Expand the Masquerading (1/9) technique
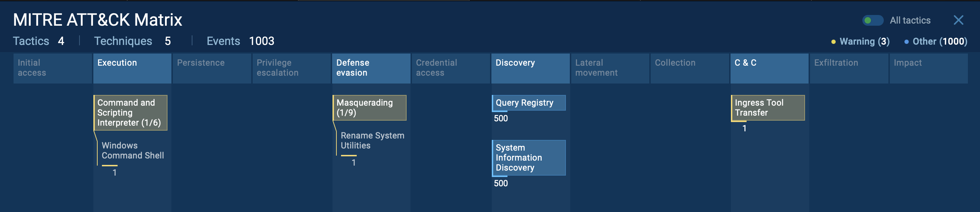 point(370,108)
